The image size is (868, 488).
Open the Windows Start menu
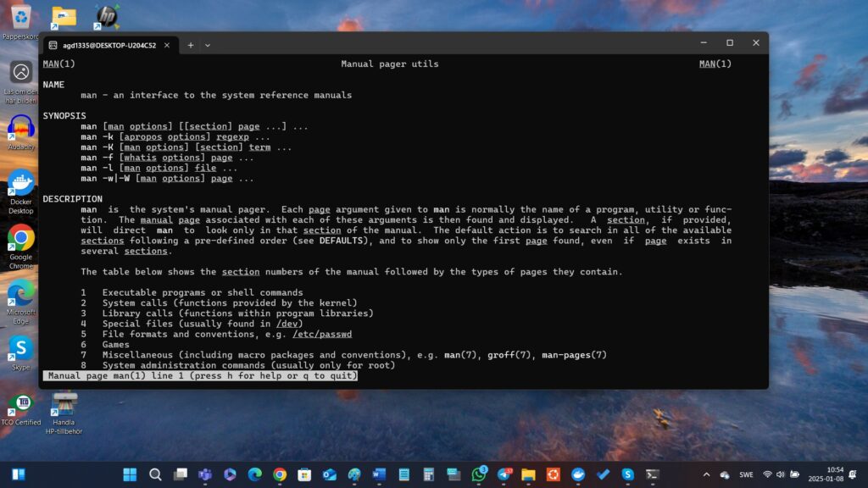tap(130, 474)
